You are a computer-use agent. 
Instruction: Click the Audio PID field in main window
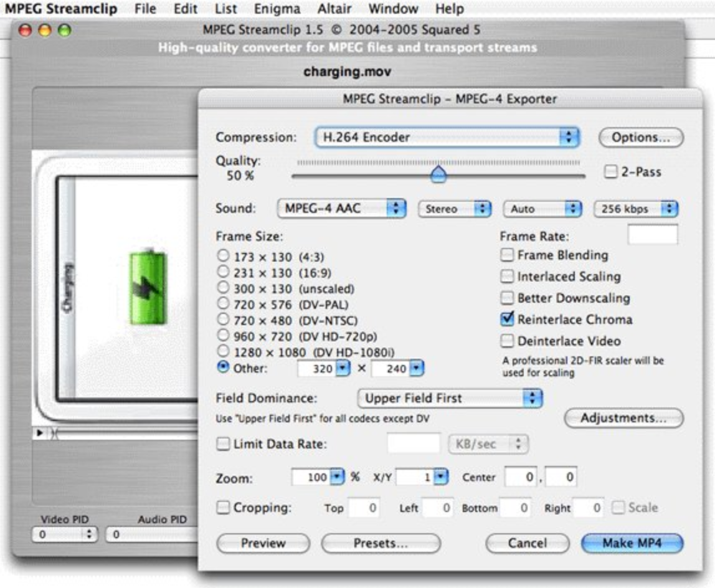point(152,534)
